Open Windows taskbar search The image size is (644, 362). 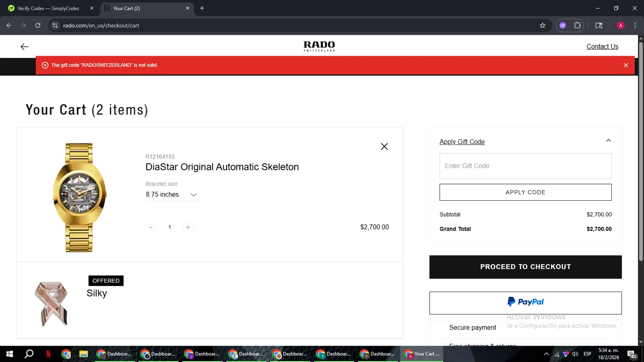click(x=29, y=354)
